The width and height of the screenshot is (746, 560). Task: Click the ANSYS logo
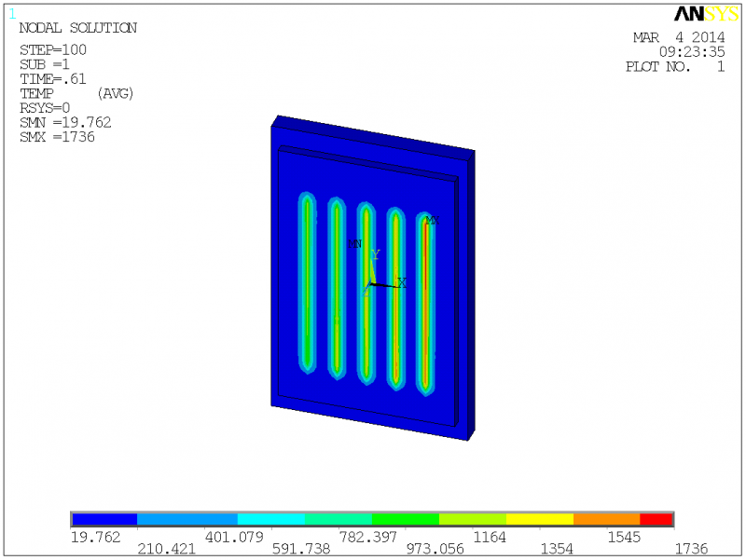pos(706,14)
